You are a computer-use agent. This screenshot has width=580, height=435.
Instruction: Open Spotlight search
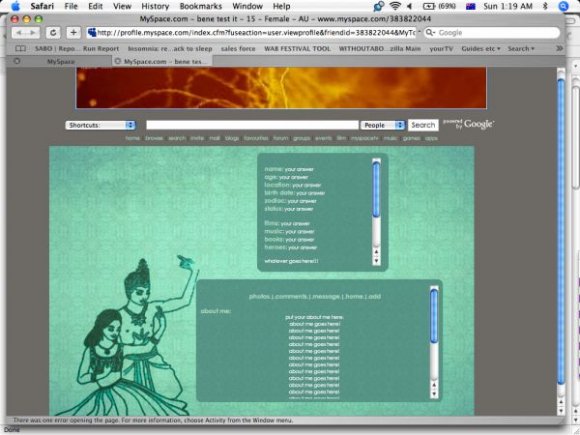(x=563, y=6)
